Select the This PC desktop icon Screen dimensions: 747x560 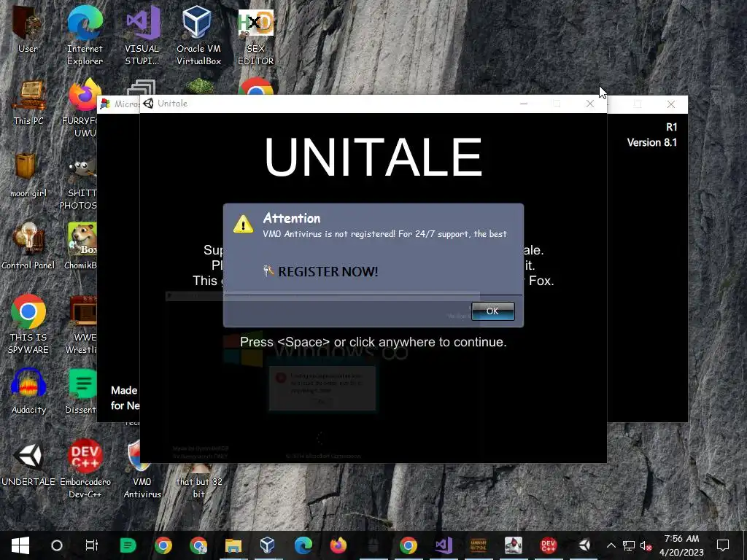point(28,103)
